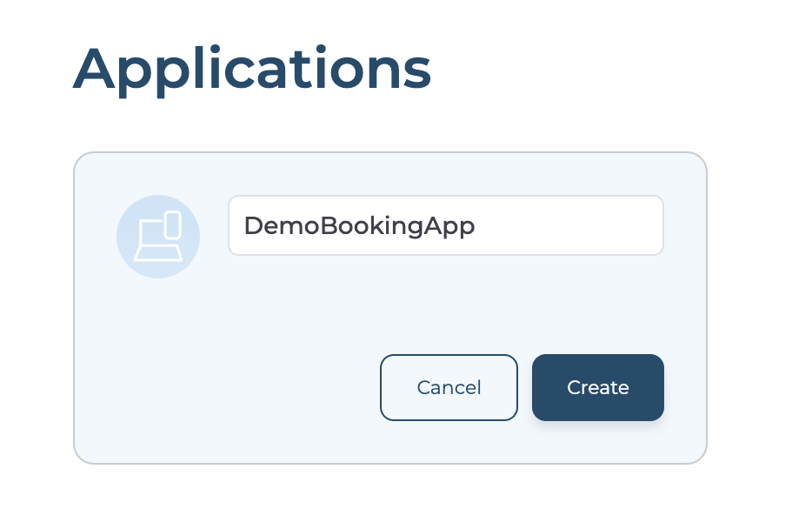The image size is (812, 529).
Task: Click the text DemoBookingApp in the field
Action: click(358, 225)
